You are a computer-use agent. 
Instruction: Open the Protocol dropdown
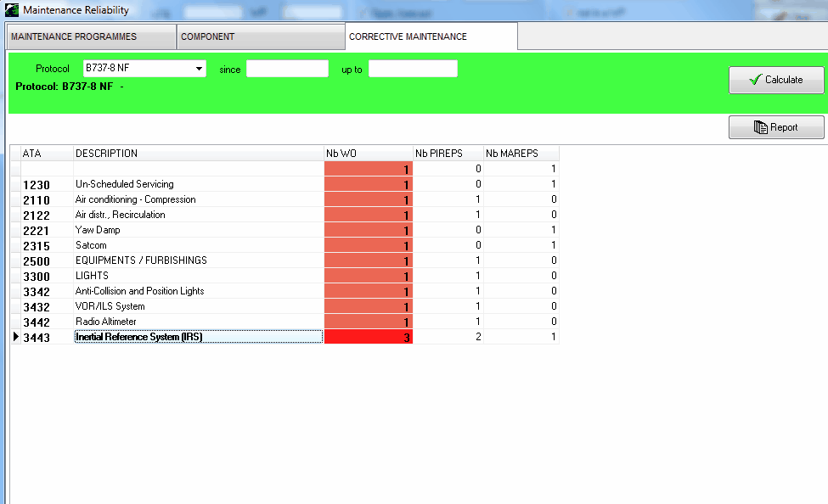click(199, 69)
